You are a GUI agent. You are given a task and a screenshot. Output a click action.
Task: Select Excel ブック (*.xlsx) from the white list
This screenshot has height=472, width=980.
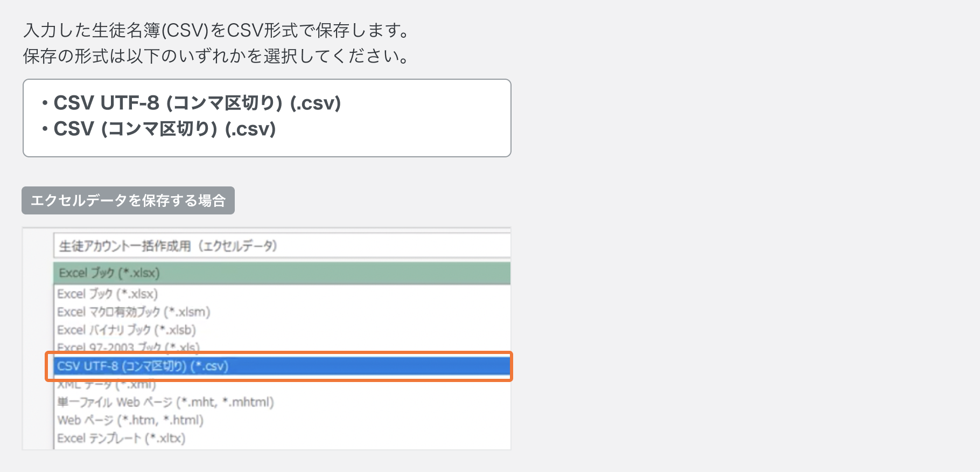108,294
